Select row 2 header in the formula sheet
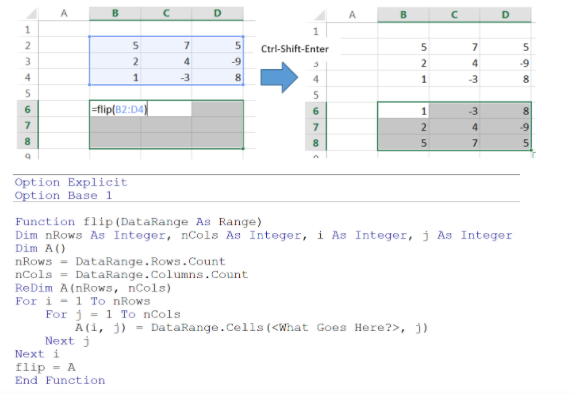573x394 pixels. [27, 45]
